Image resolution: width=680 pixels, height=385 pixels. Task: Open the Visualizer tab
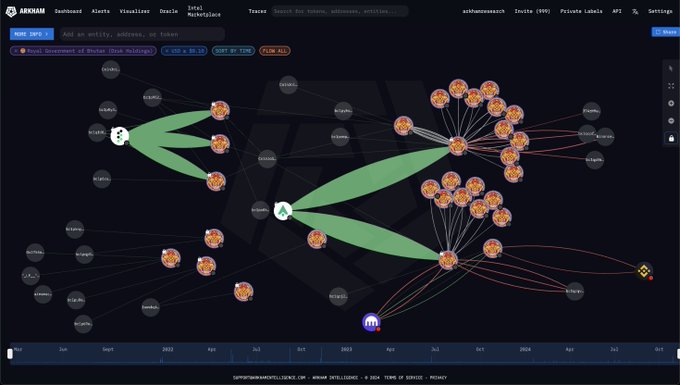coord(134,11)
